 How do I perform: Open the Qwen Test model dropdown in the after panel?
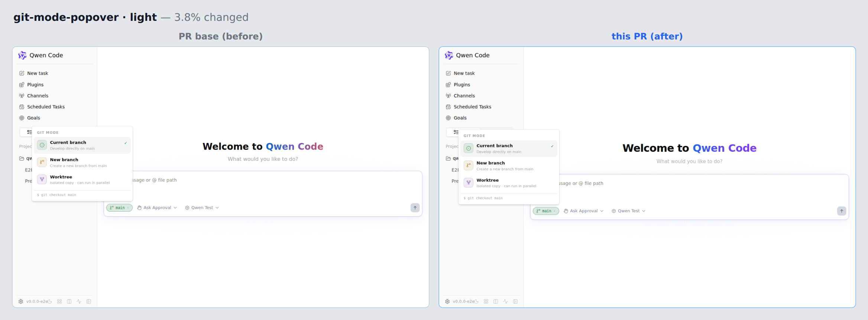point(629,211)
